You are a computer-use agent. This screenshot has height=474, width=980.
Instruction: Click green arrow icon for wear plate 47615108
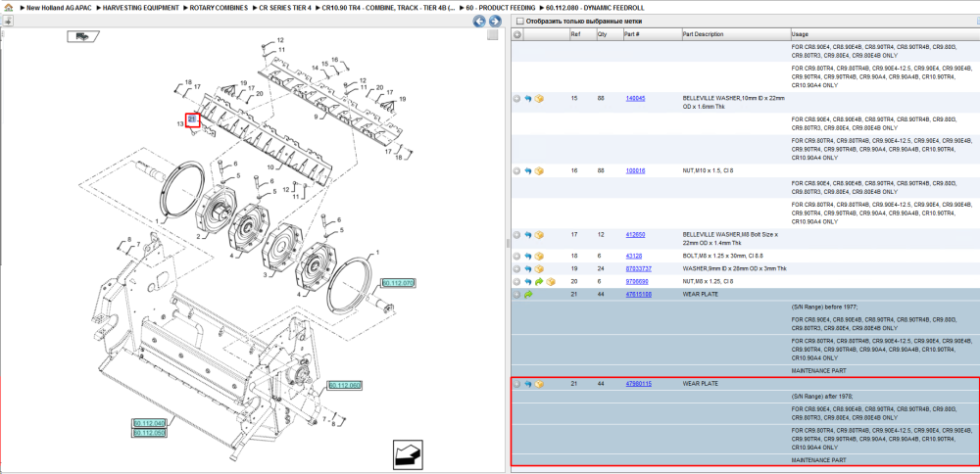tap(527, 294)
